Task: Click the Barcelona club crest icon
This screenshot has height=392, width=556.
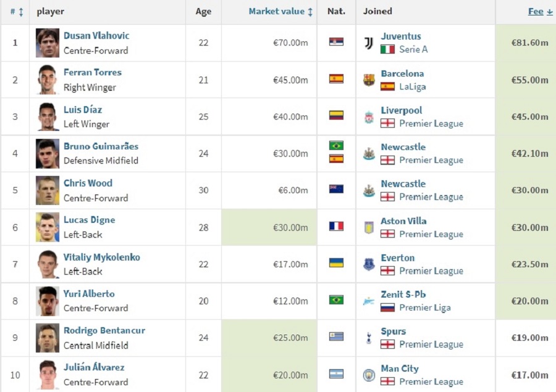Action: pyautogui.click(x=369, y=80)
